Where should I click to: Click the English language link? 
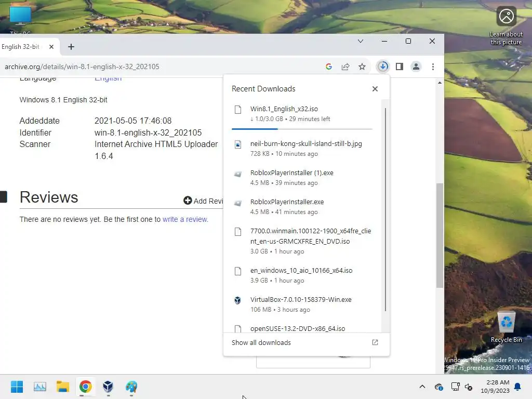pos(108,79)
